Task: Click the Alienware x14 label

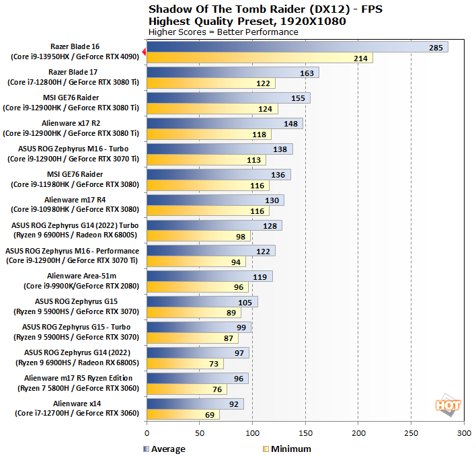Action: click(77, 404)
